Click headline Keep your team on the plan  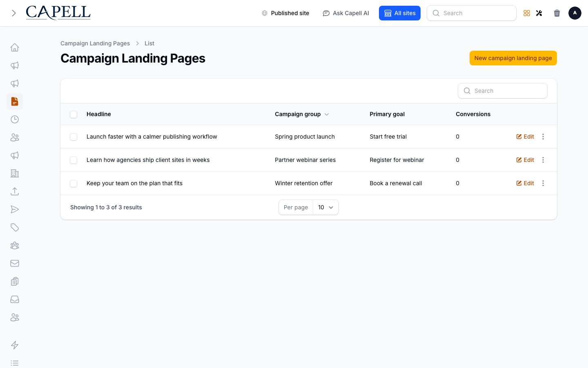(135, 183)
